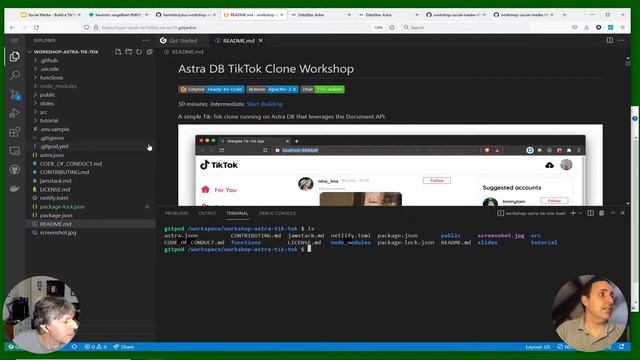640x360 pixels.
Task: Open the Search view in activity bar
Action: (15, 75)
